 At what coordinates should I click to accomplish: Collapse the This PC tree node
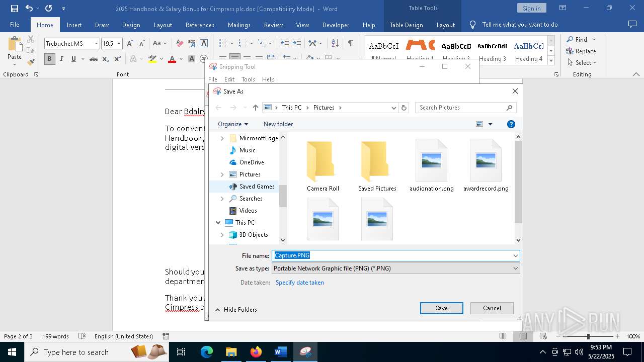tap(218, 223)
